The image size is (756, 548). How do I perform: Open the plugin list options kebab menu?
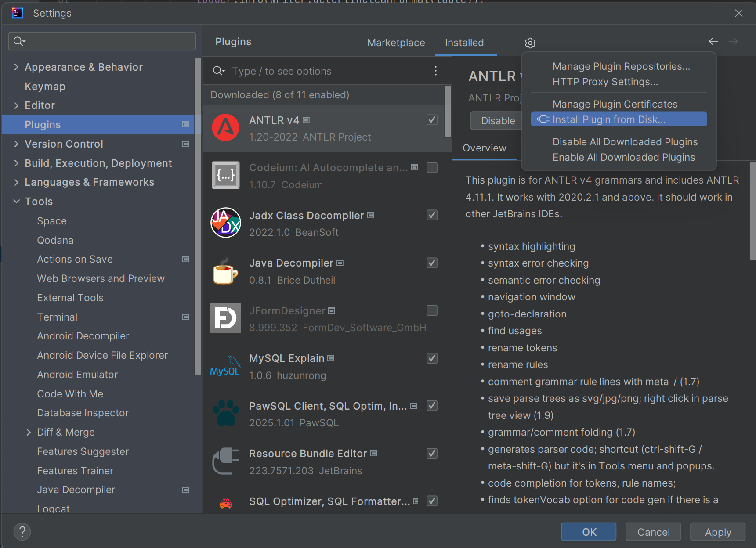click(435, 71)
